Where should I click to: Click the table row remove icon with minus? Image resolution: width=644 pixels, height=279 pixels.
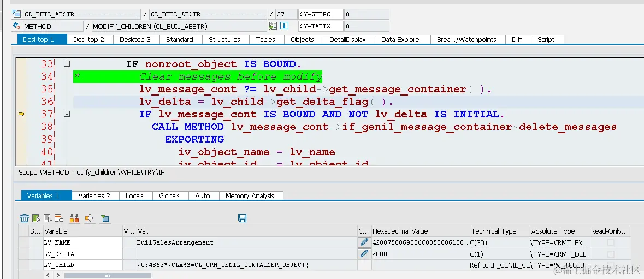(59, 218)
